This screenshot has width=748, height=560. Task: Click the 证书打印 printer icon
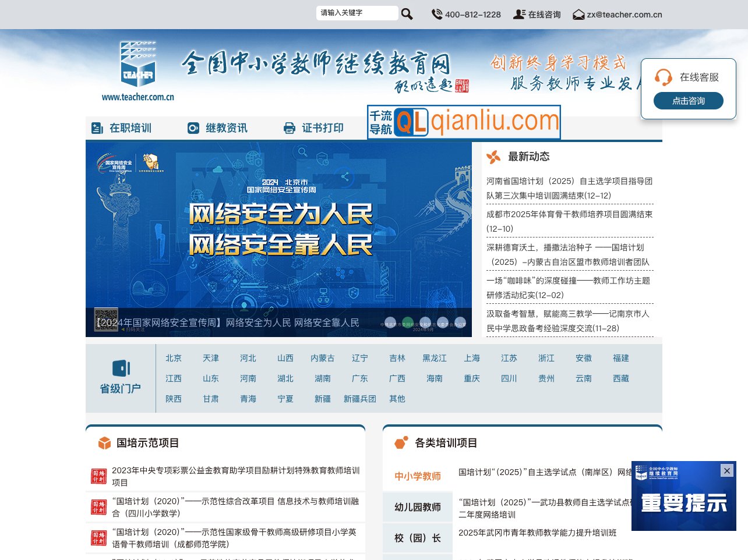click(x=290, y=127)
